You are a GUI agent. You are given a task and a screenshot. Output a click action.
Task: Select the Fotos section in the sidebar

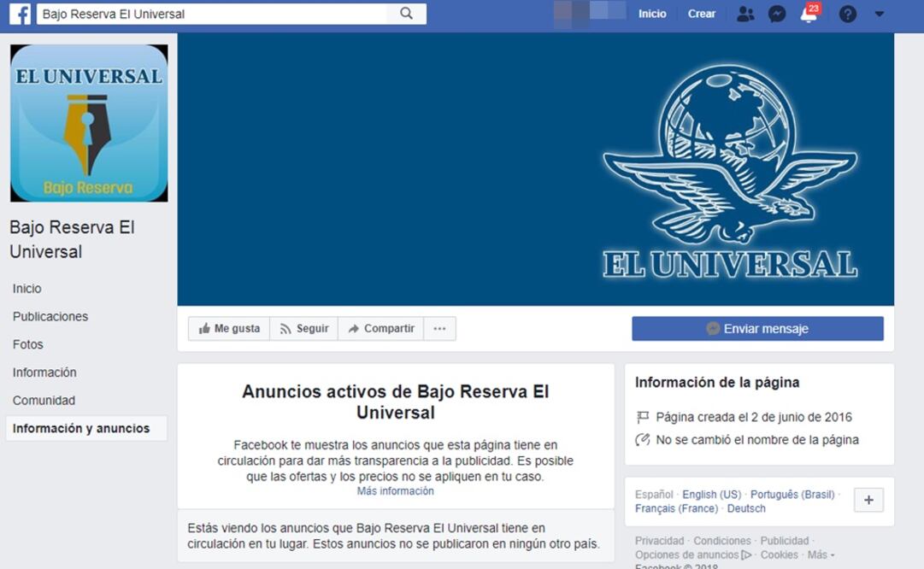point(27,343)
